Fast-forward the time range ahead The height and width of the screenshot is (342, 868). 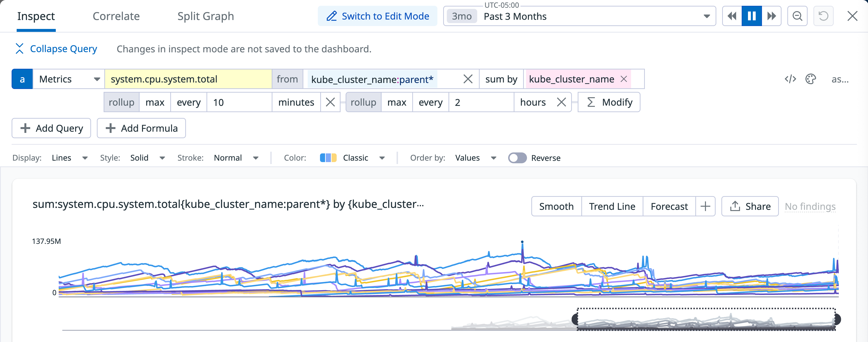coord(771,16)
